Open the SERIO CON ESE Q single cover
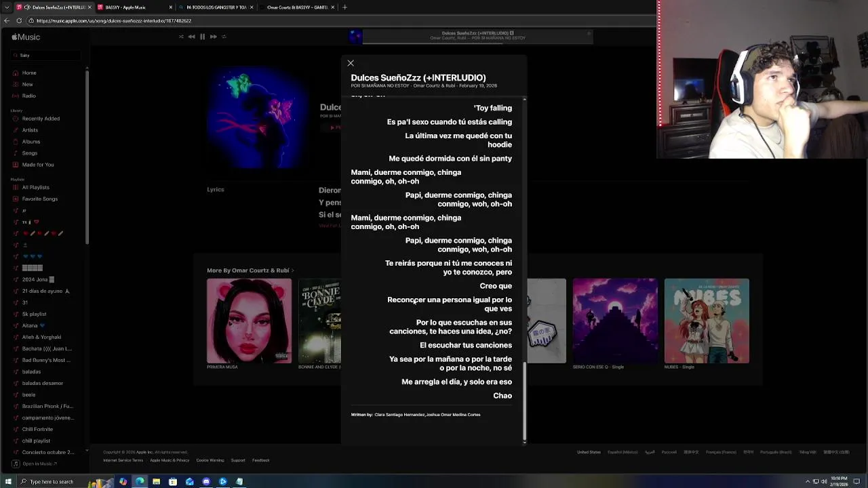Screen dimensions: 868x488 615,321
